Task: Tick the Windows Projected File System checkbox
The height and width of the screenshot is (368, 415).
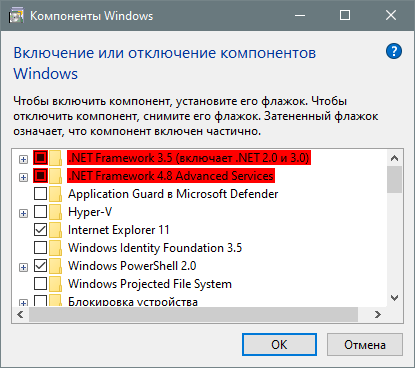Action: pyautogui.click(x=40, y=284)
